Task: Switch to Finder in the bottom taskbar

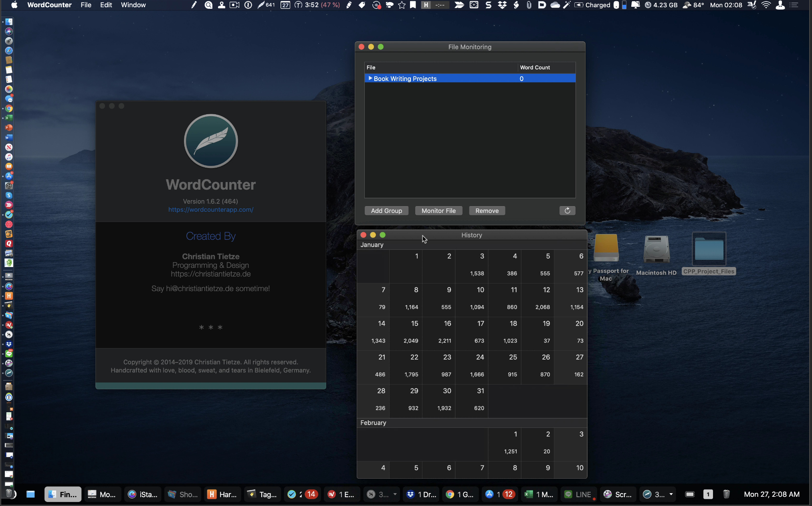Action: [x=63, y=494]
